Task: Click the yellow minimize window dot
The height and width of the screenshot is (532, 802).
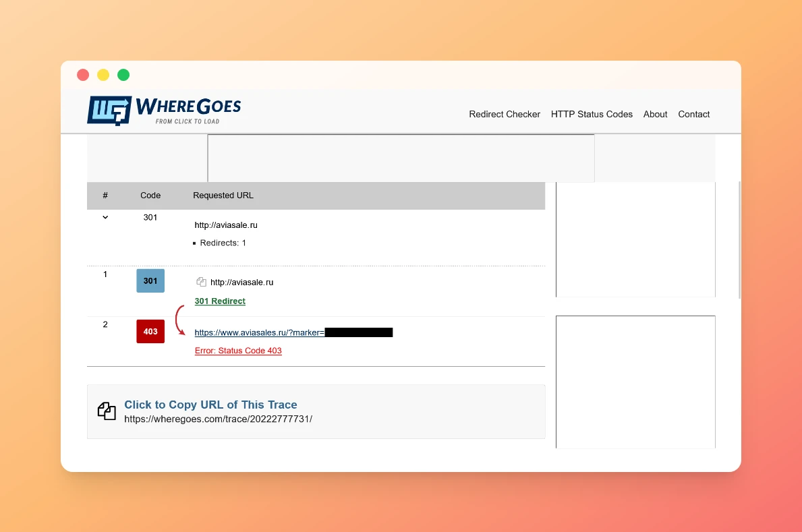Action: 103,76
